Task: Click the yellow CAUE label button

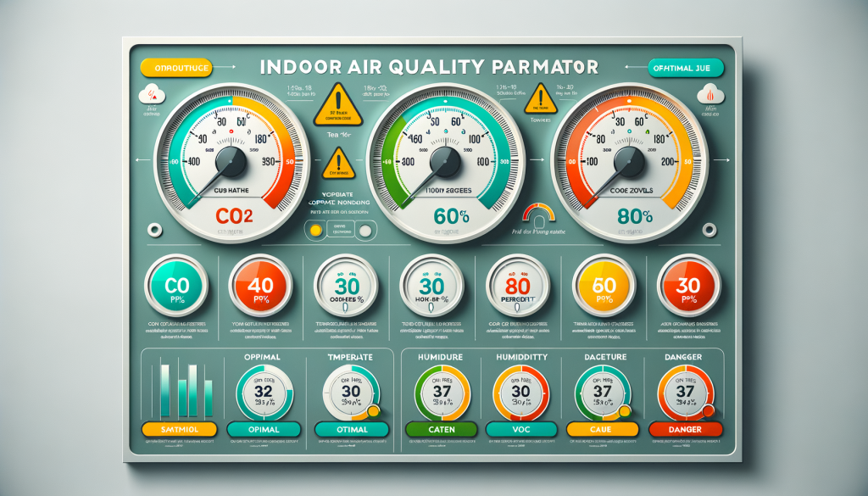Action: click(x=603, y=429)
